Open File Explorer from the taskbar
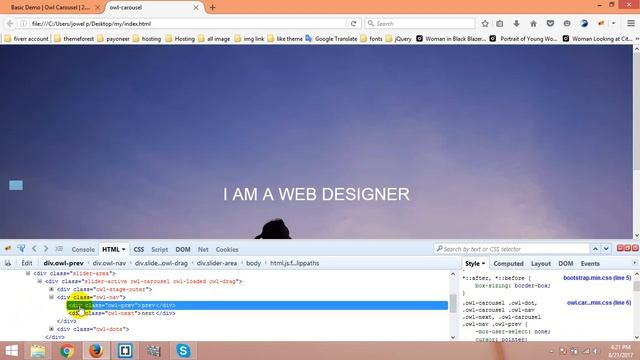Screen dimensions: 640x360 pyautogui.click(x=38, y=351)
